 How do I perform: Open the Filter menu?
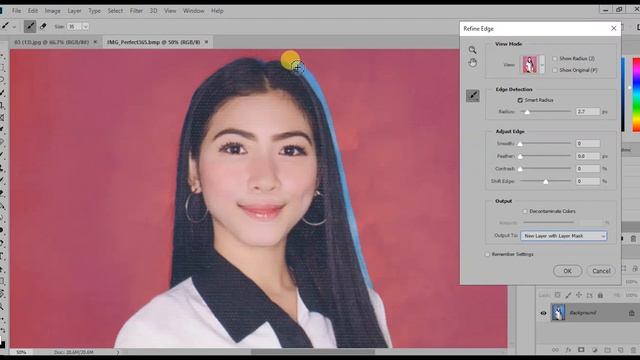tap(136, 11)
